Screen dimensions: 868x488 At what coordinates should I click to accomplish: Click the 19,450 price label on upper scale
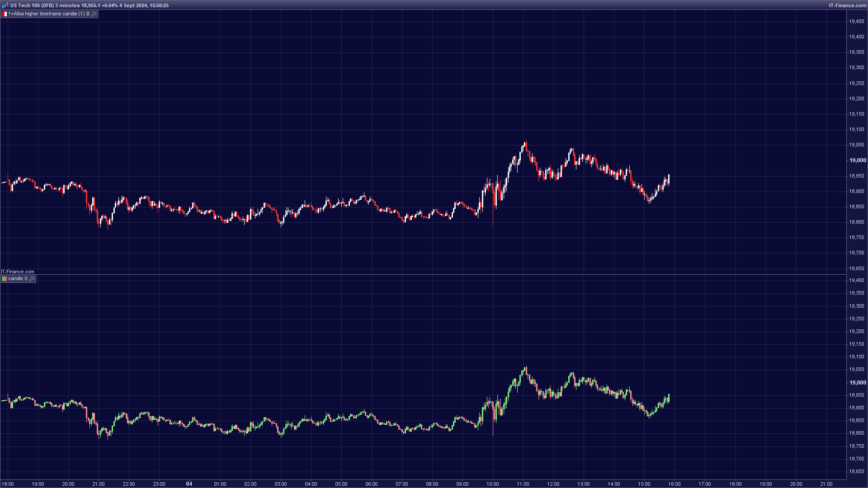[856, 21]
